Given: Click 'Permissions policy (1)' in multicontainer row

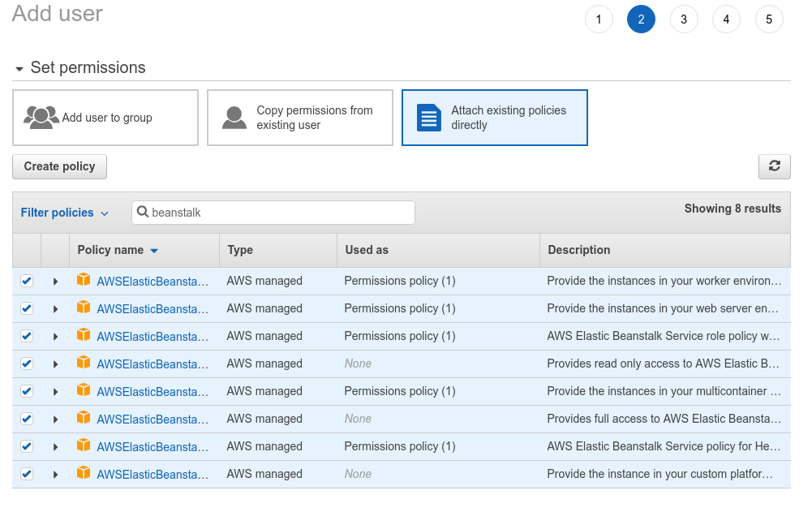Looking at the screenshot, I should tap(400, 391).
